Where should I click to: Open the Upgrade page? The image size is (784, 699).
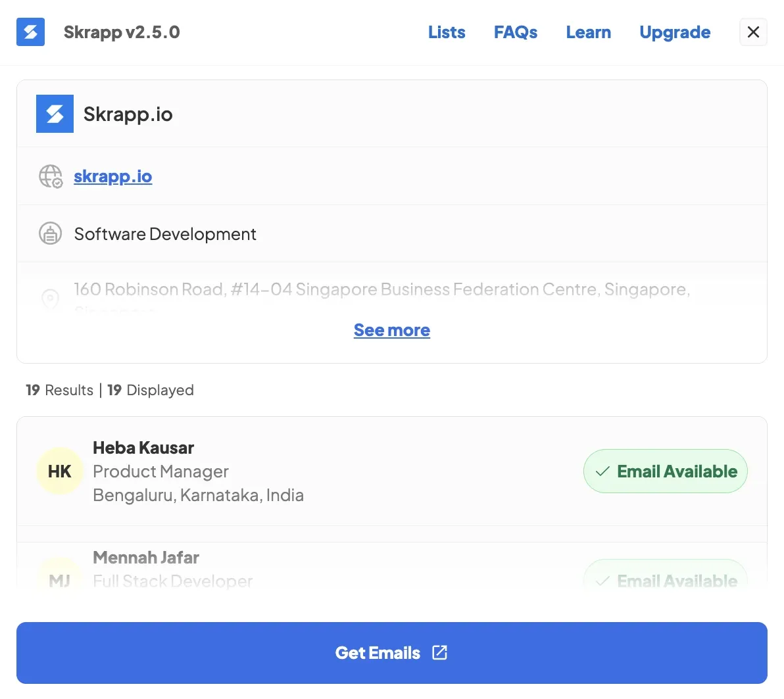[x=675, y=32]
